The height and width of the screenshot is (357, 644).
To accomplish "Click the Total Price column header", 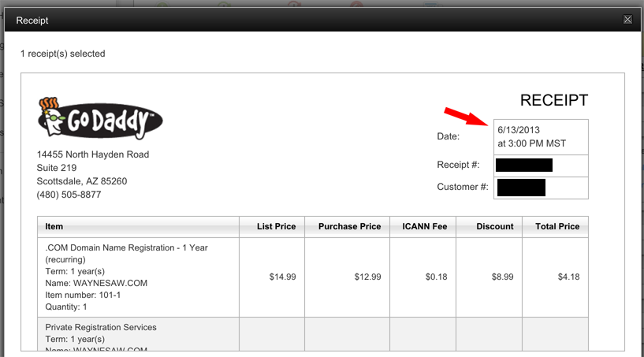I will [x=555, y=226].
